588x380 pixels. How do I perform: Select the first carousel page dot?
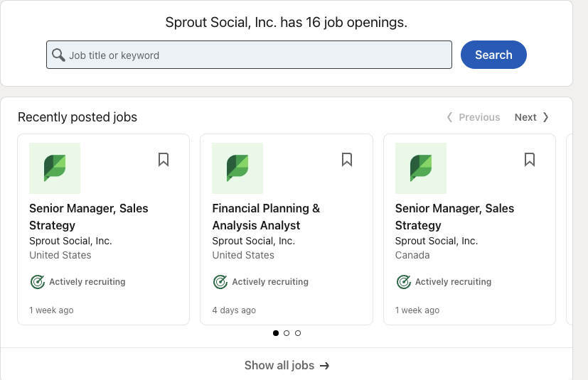276,332
